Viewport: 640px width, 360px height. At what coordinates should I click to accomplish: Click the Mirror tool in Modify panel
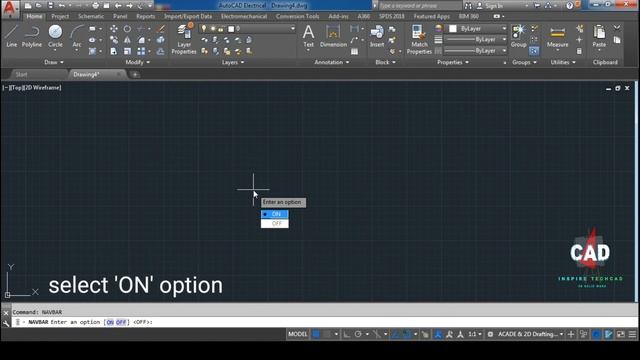click(127, 40)
